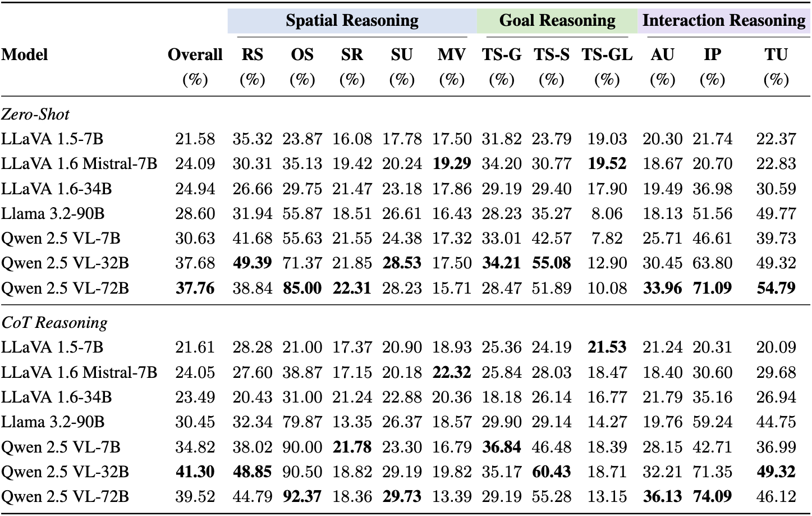This screenshot has width=812, height=516.
Task: Click the Spatial Reasoning group header
Action: tap(352, 21)
